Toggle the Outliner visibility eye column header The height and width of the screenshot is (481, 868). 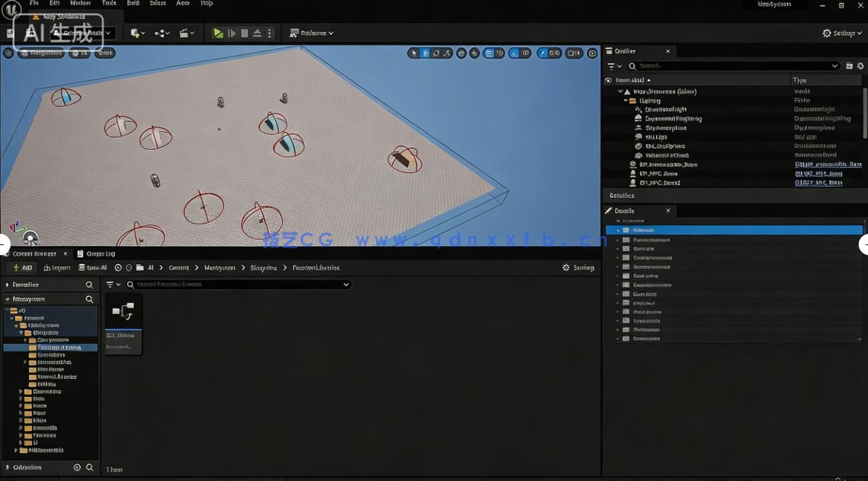pyautogui.click(x=608, y=80)
